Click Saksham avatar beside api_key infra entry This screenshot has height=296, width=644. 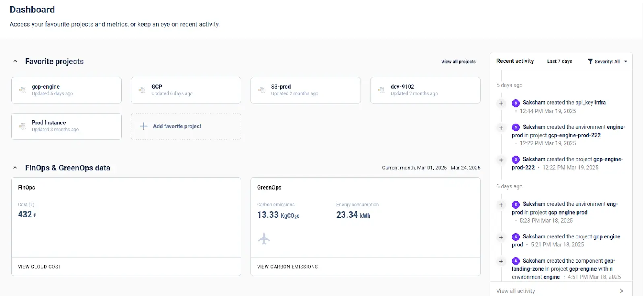[x=516, y=103]
